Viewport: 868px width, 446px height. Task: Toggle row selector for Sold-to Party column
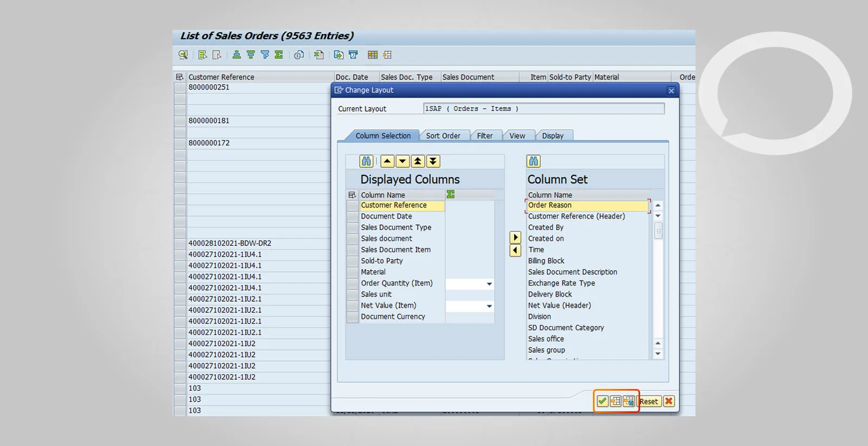(353, 261)
